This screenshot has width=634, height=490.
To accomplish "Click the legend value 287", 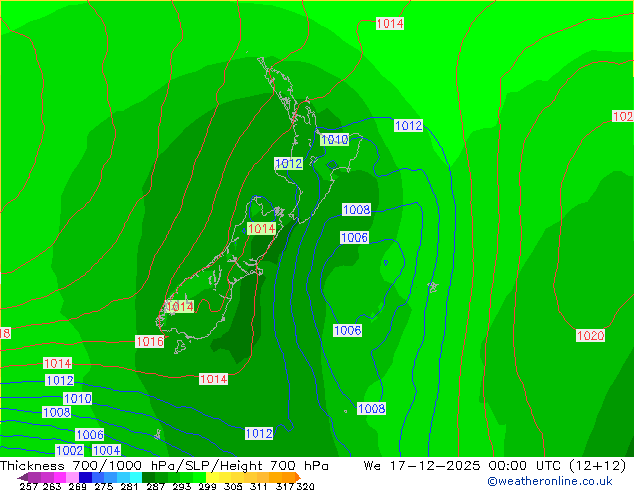I will [x=156, y=486].
